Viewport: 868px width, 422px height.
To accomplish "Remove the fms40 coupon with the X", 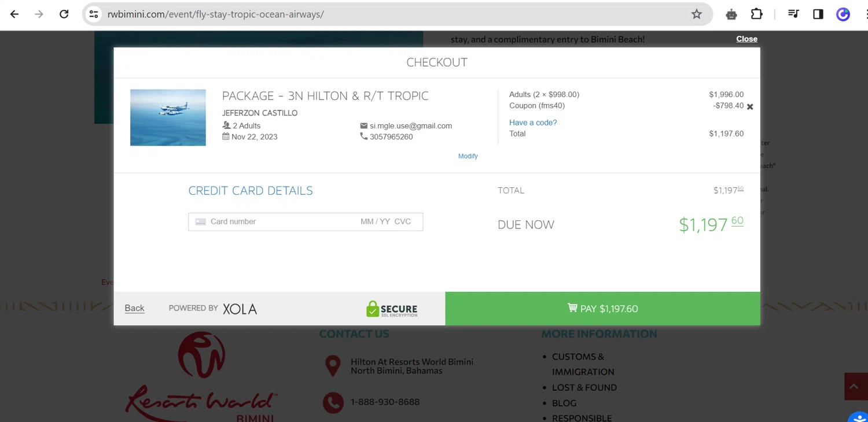I will tap(750, 107).
